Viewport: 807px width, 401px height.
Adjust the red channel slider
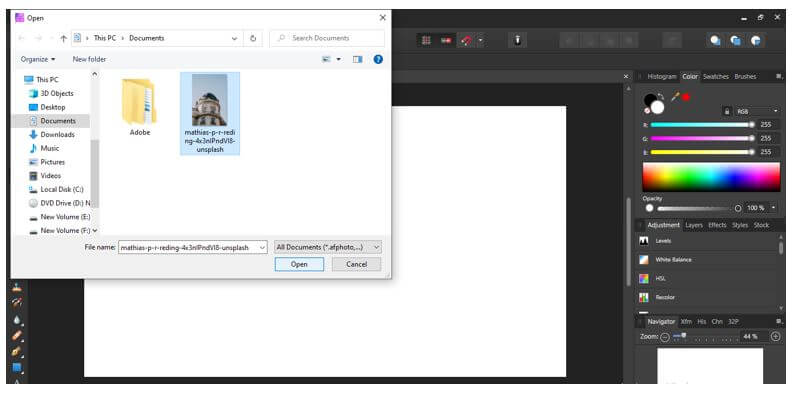tap(701, 125)
